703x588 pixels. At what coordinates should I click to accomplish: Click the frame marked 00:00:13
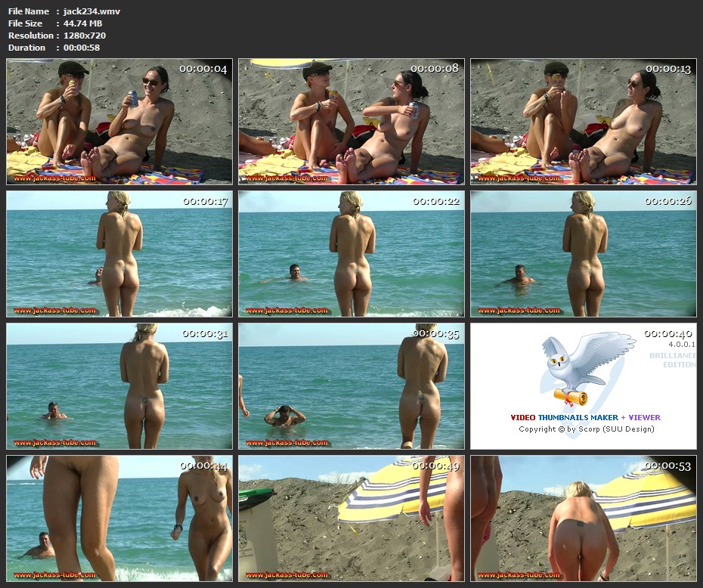pyautogui.click(x=583, y=122)
